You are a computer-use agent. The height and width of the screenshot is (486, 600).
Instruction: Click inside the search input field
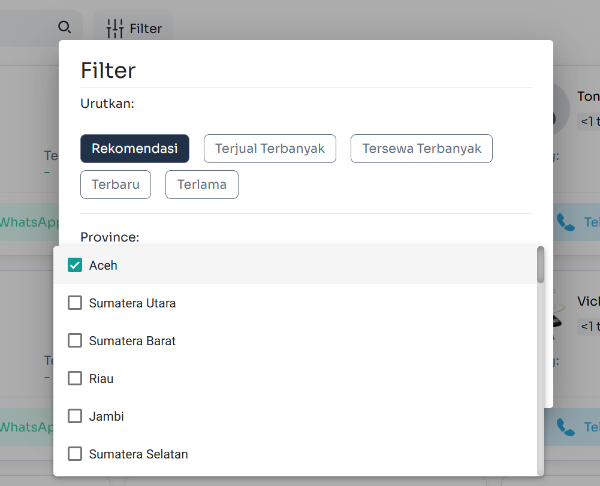tap(25, 27)
